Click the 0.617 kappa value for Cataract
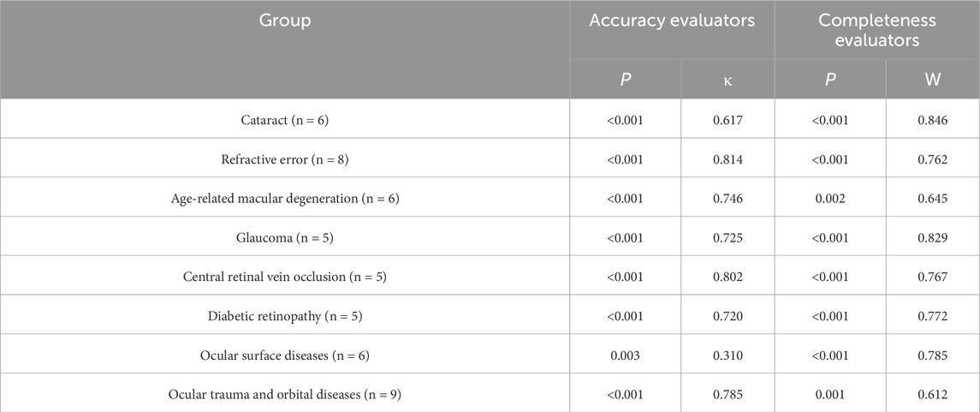The height and width of the screenshot is (412, 980). (x=727, y=119)
